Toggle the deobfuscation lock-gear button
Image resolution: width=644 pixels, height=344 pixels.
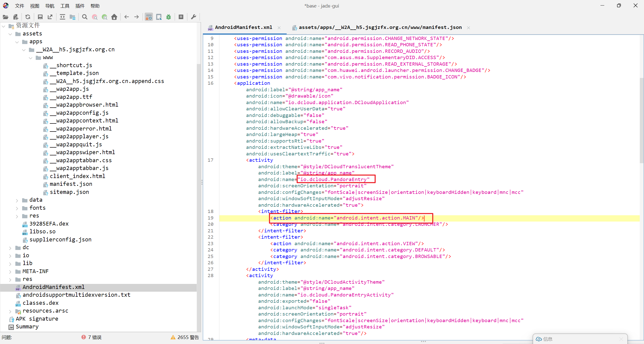tap(149, 17)
